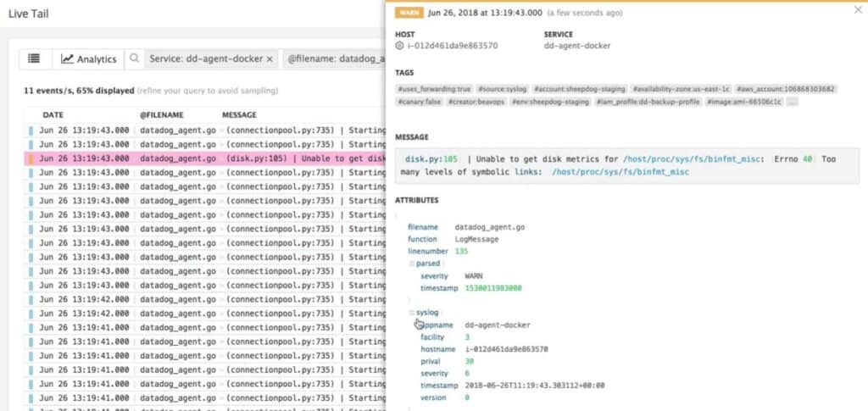868x411 pixels.
Task: Click the dd-agent-docker service under SERVICE
Action: [x=577, y=46]
